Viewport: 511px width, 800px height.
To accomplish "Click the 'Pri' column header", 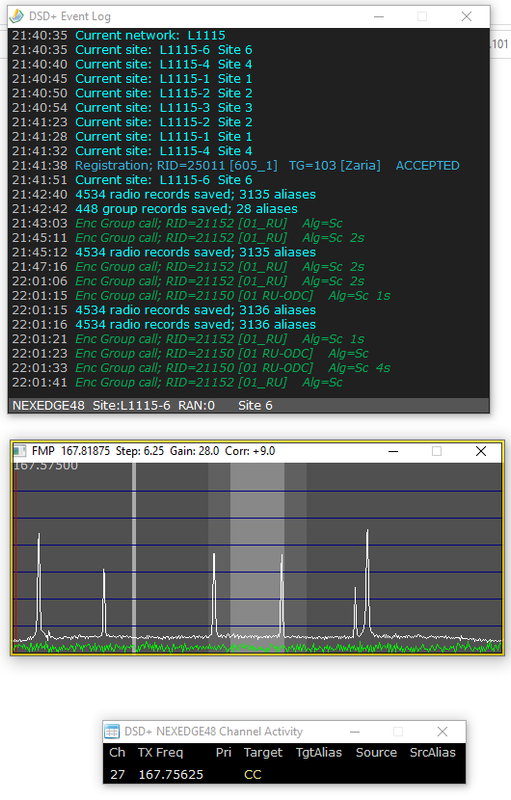I will (x=223, y=753).
